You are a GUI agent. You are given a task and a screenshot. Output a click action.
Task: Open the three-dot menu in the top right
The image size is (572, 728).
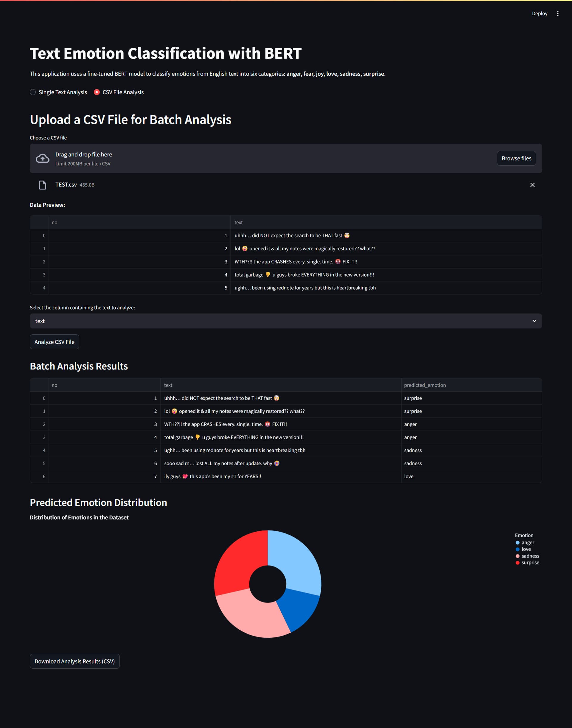coord(558,13)
